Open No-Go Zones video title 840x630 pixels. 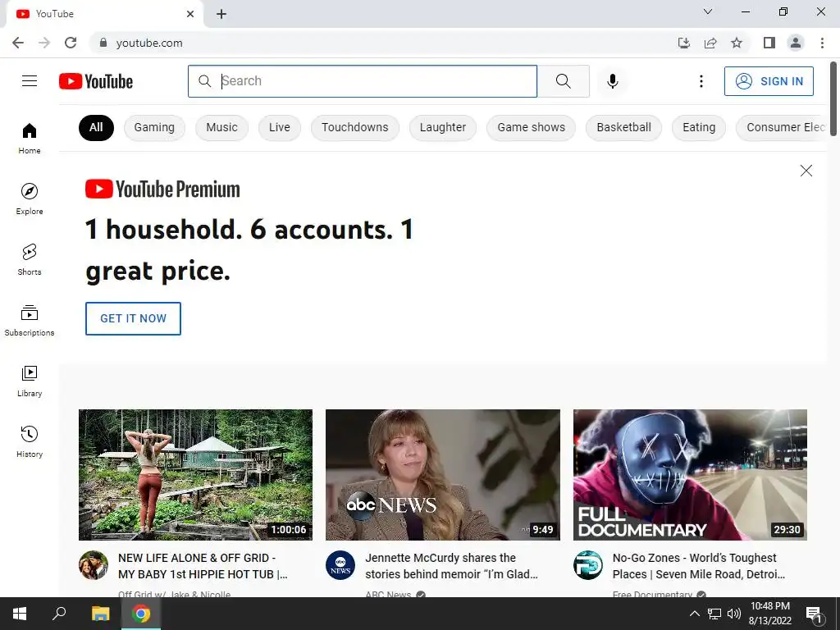click(x=699, y=566)
